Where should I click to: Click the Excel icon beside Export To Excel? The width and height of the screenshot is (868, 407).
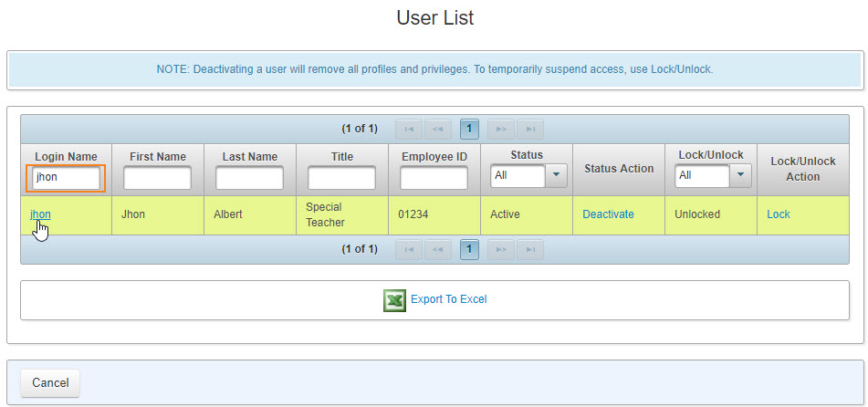point(394,300)
